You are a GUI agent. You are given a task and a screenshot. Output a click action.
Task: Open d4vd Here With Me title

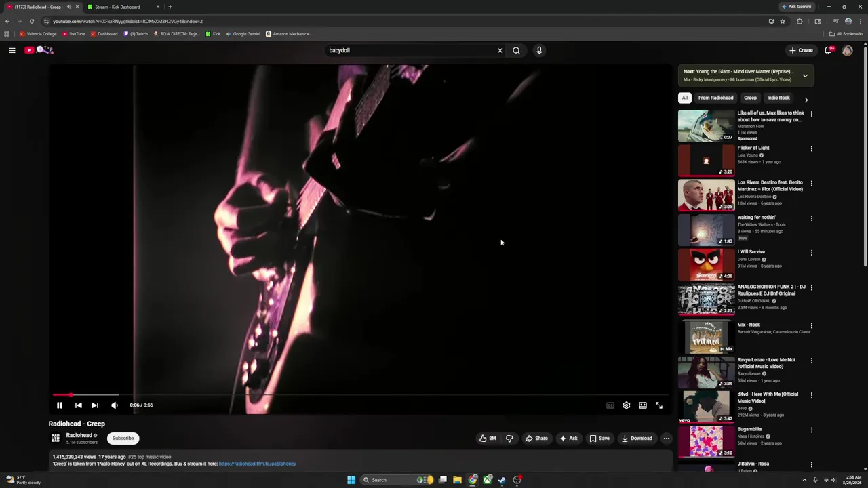pos(768,398)
